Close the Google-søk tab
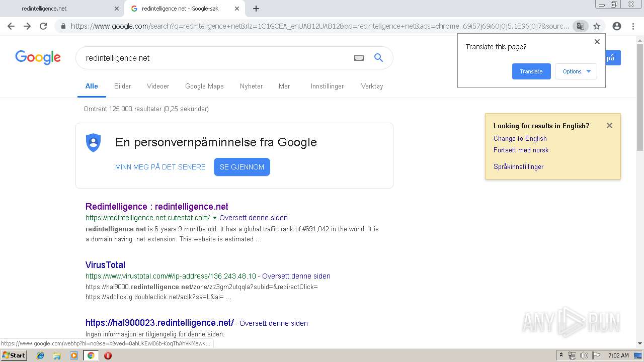644x362 pixels. point(237,9)
